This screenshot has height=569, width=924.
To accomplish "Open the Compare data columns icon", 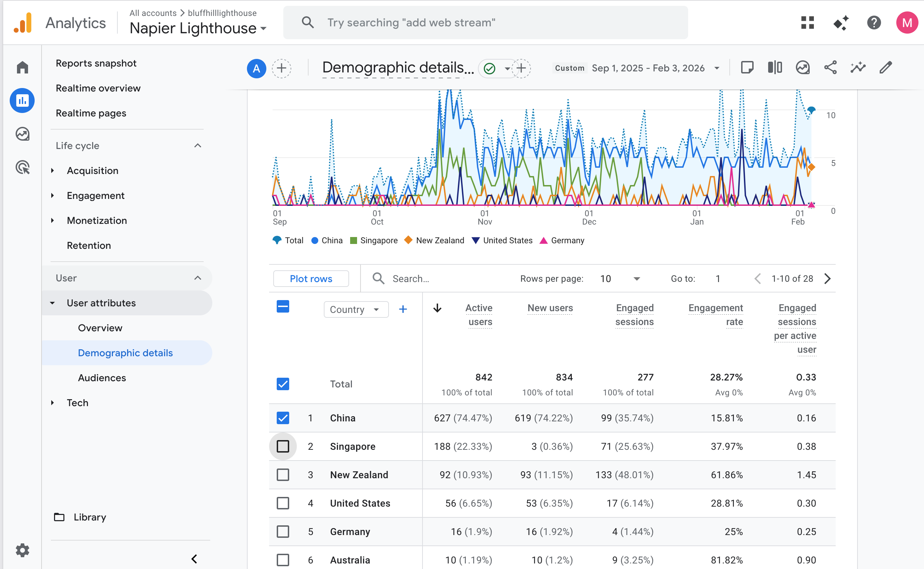I will (x=775, y=68).
